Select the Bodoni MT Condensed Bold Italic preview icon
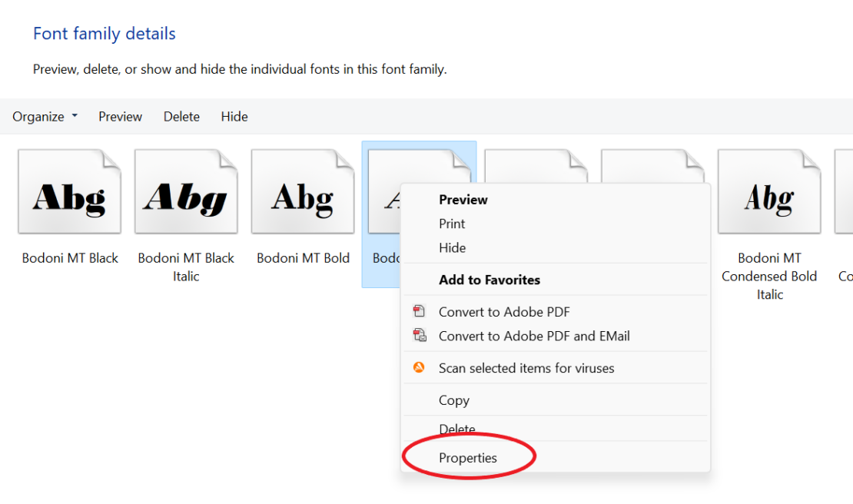Screen dimensions: 853x504 click(x=769, y=191)
